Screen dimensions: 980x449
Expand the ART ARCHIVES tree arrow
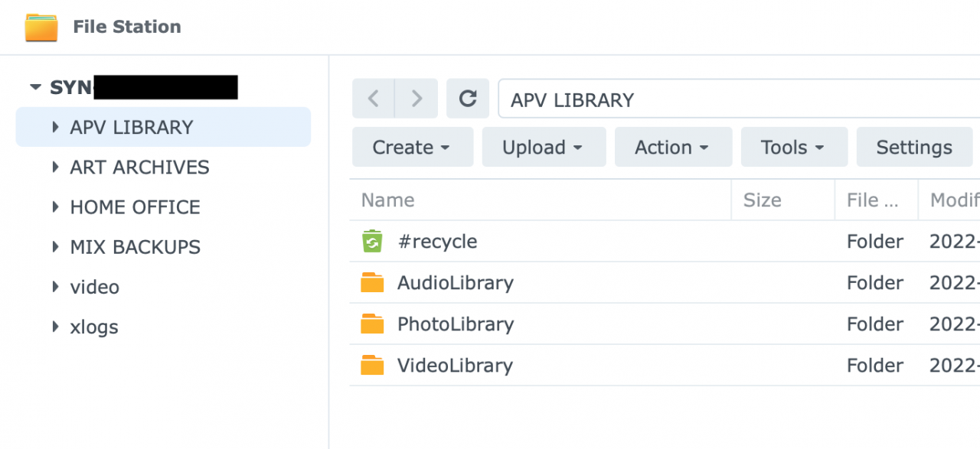point(55,167)
